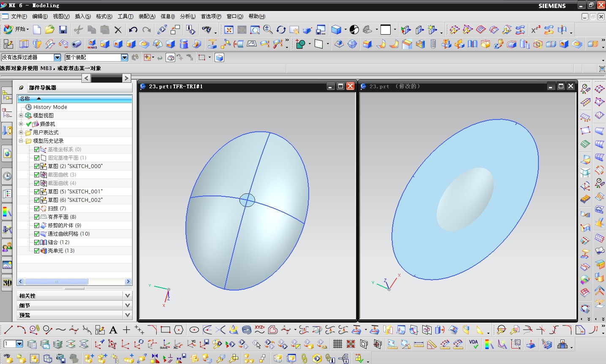Open the 视图(V) menu

coord(61,16)
